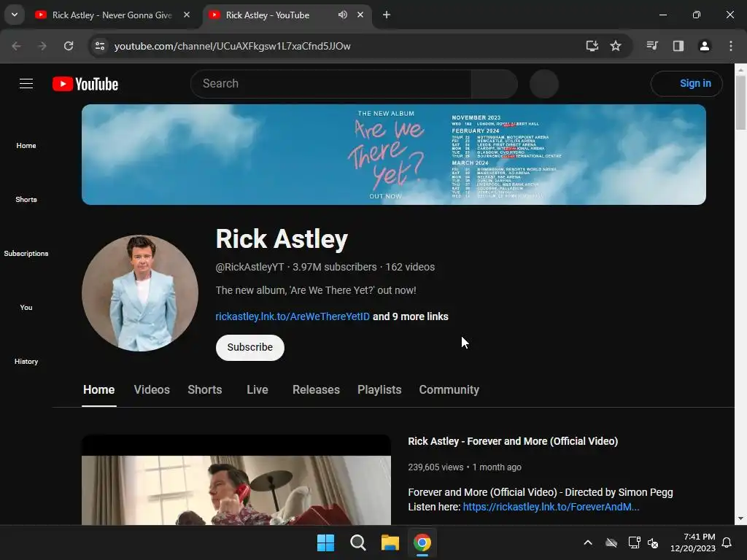Open the clock showing 7:41 PM

click(693, 542)
